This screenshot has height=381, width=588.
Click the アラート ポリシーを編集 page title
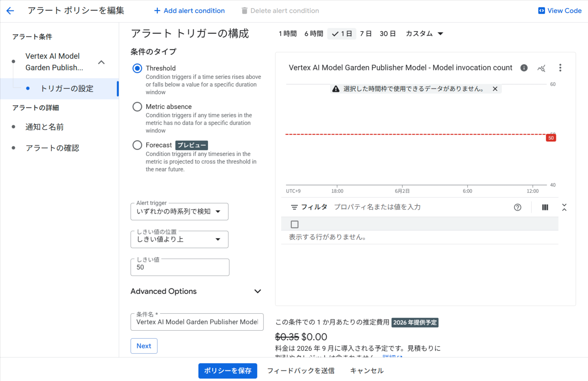click(x=76, y=11)
